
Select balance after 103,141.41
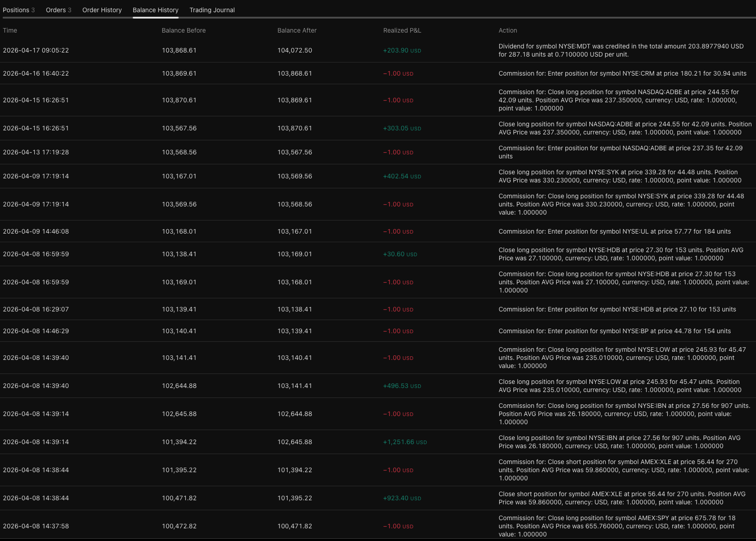point(295,386)
